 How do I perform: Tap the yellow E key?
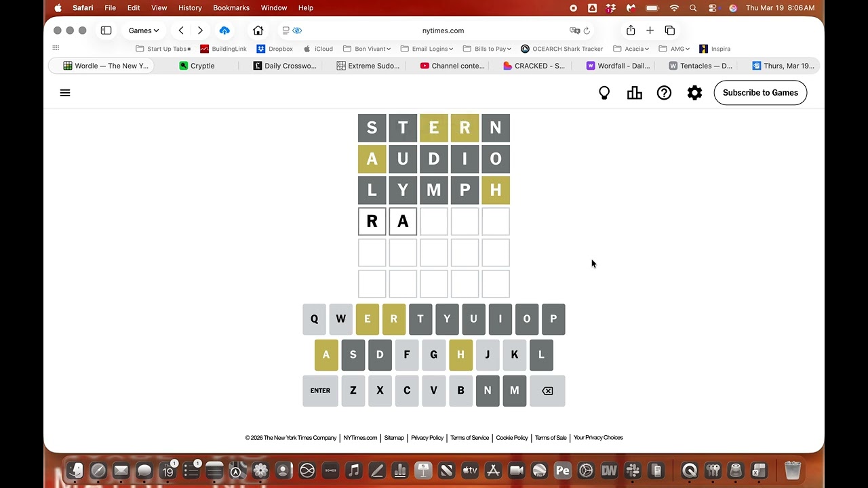(368, 319)
